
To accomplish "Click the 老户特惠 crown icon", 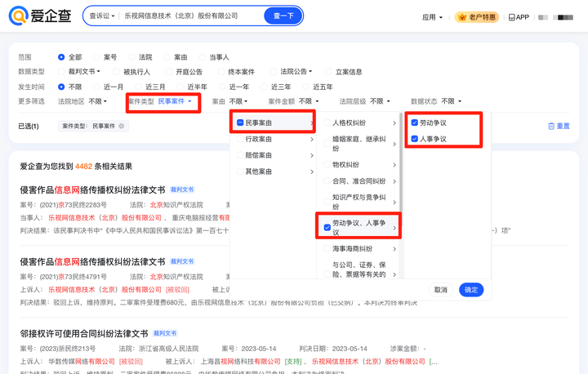I will coord(462,17).
